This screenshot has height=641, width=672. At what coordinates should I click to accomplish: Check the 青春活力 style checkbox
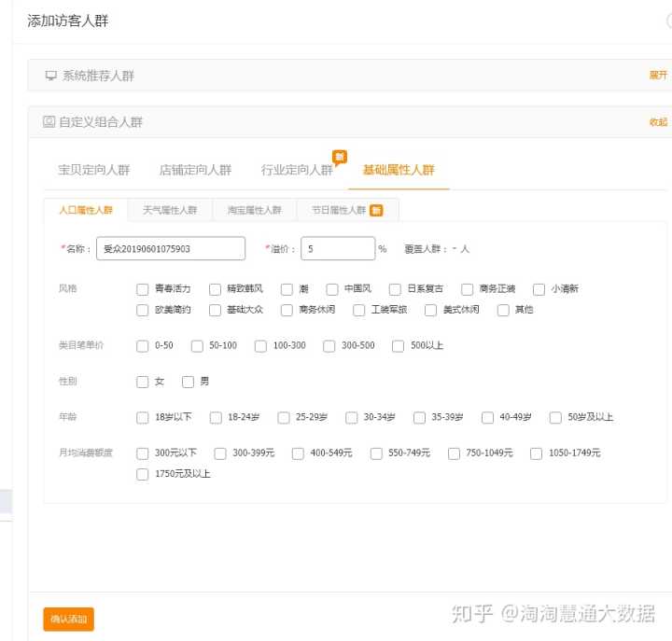143,289
